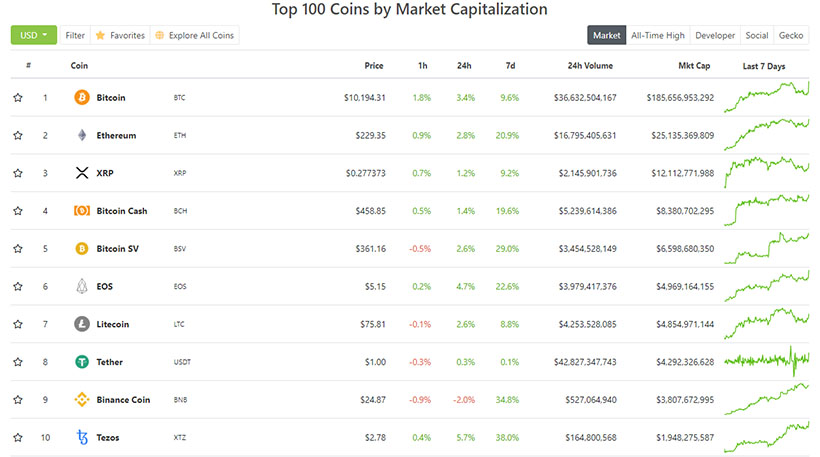The width and height of the screenshot is (820, 457).
Task: Click the XRP logo icon
Action: pyautogui.click(x=82, y=173)
